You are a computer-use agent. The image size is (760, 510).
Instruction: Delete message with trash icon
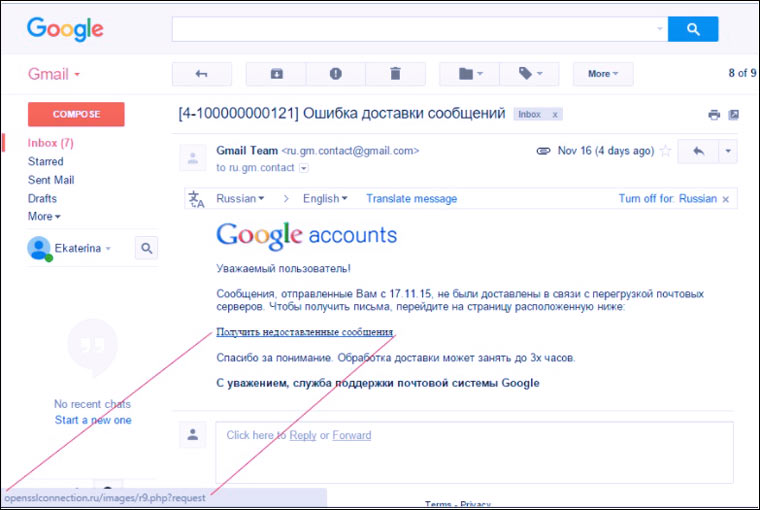(x=396, y=74)
